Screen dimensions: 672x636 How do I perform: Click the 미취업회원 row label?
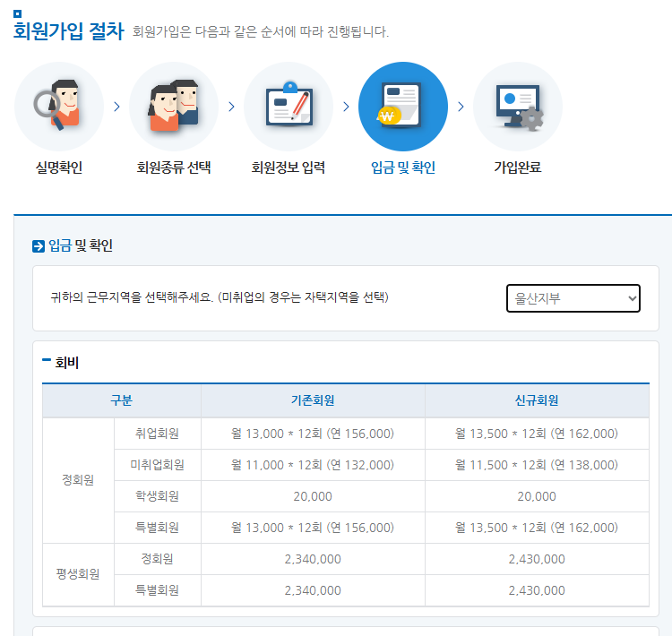pyautogui.click(x=158, y=465)
